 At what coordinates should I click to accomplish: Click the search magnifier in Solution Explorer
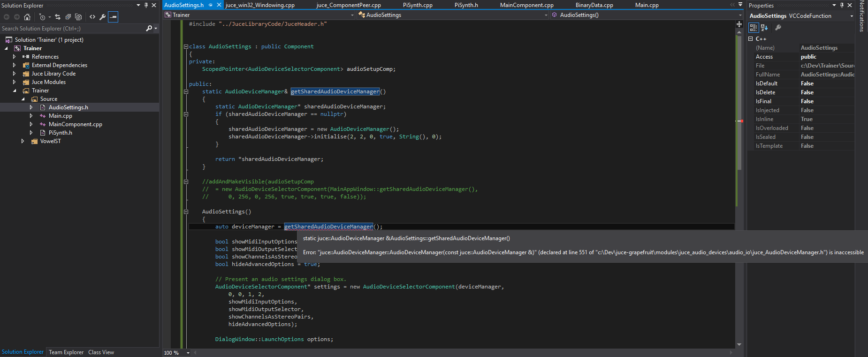(149, 29)
